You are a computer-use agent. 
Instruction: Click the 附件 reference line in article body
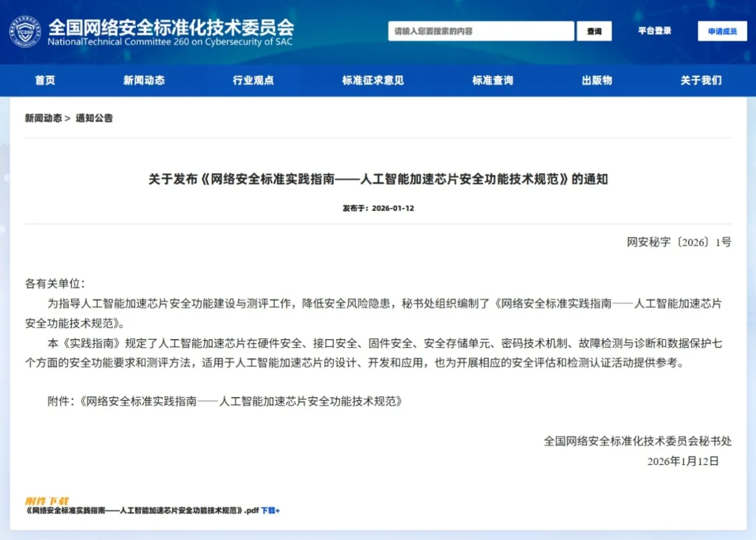(x=225, y=401)
